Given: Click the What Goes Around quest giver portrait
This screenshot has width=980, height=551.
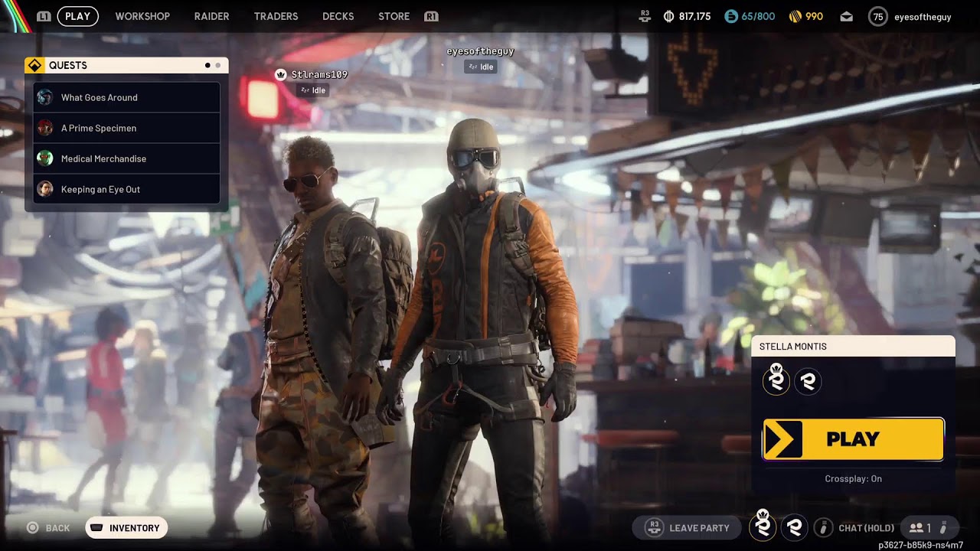Looking at the screenshot, I should 45,97.
